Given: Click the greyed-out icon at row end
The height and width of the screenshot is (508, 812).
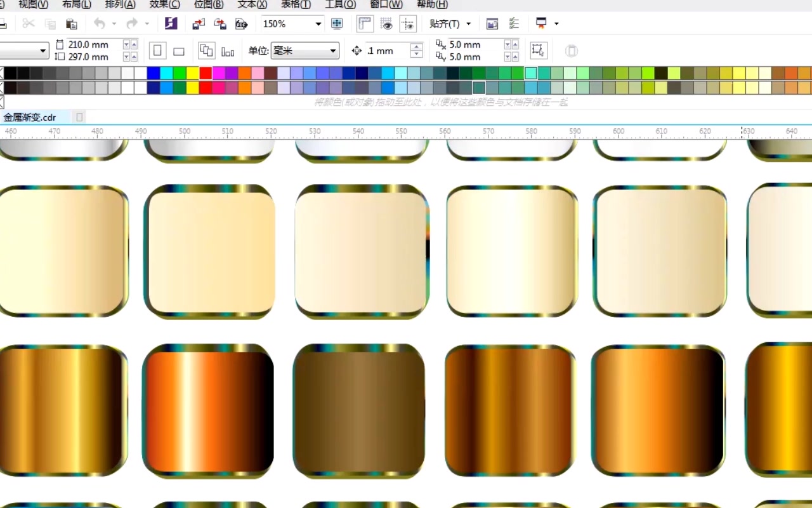Looking at the screenshot, I should [x=572, y=51].
